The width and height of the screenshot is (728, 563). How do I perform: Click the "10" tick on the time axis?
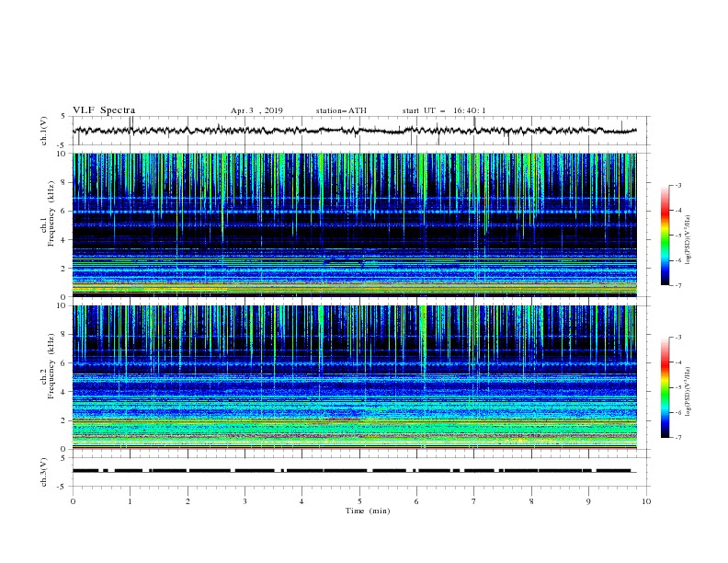tap(646, 501)
